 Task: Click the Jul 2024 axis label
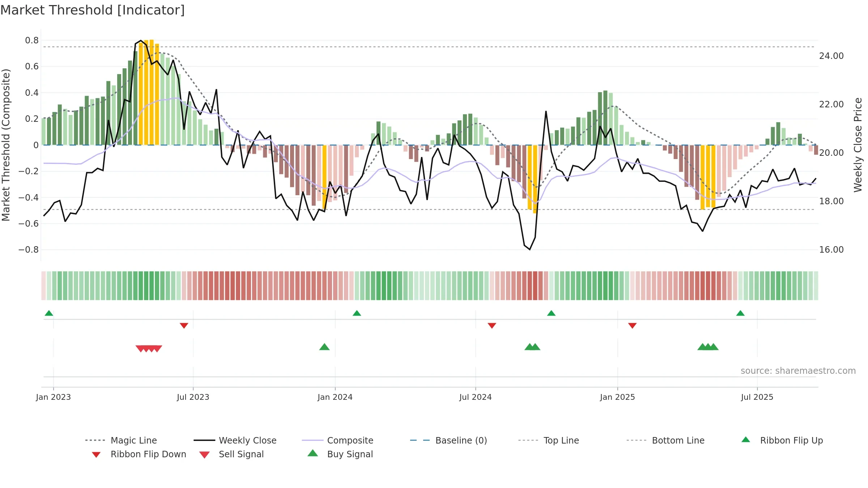(x=476, y=397)
